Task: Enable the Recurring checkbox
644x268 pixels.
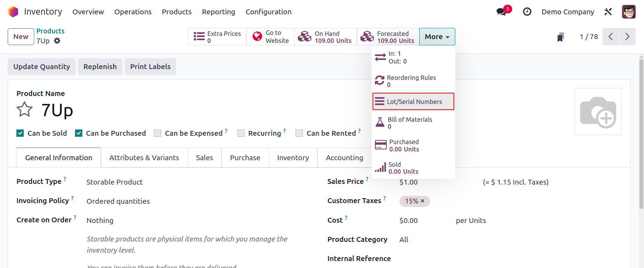Action: pos(241,133)
